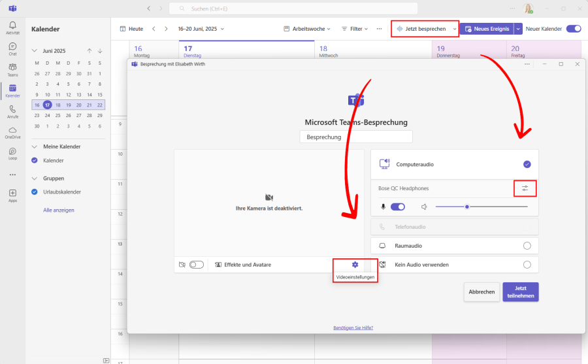The image size is (588, 364).
Task: Click the Teams logo at top left
Action: tap(13, 8)
